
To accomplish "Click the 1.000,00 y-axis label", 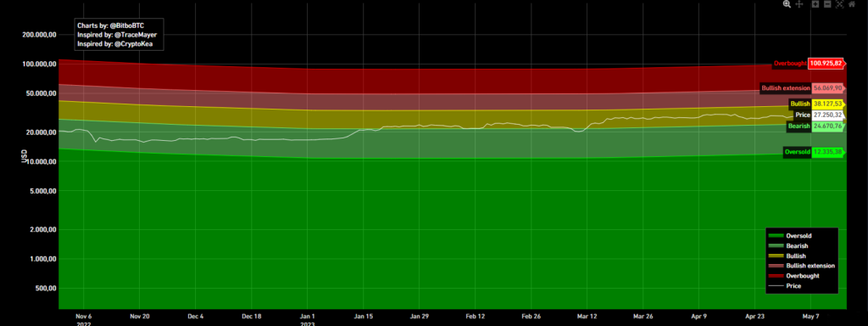I will (x=42, y=259).
